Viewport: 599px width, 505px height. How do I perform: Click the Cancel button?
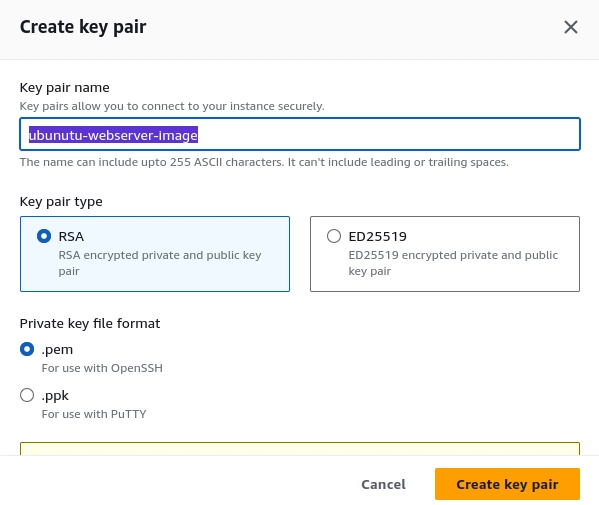pyautogui.click(x=383, y=484)
